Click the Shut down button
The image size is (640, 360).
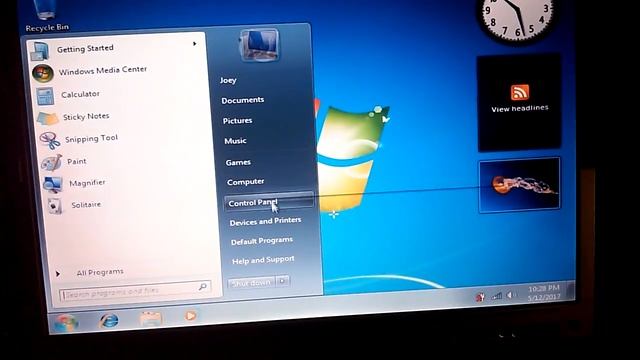coord(251,283)
